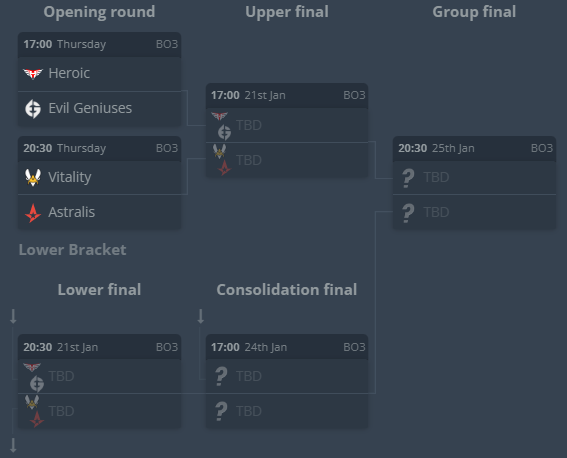Click down arrow above Lower final bracket

pyautogui.click(x=13, y=316)
